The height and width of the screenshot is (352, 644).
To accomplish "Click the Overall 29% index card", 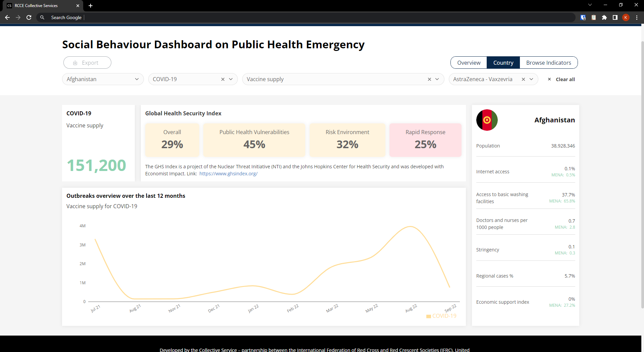I will [x=172, y=140].
